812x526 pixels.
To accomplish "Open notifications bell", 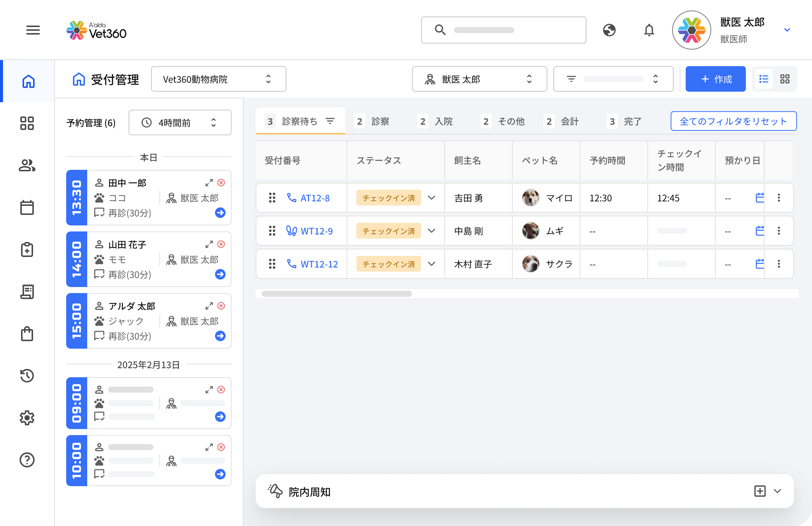I will (x=649, y=30).
